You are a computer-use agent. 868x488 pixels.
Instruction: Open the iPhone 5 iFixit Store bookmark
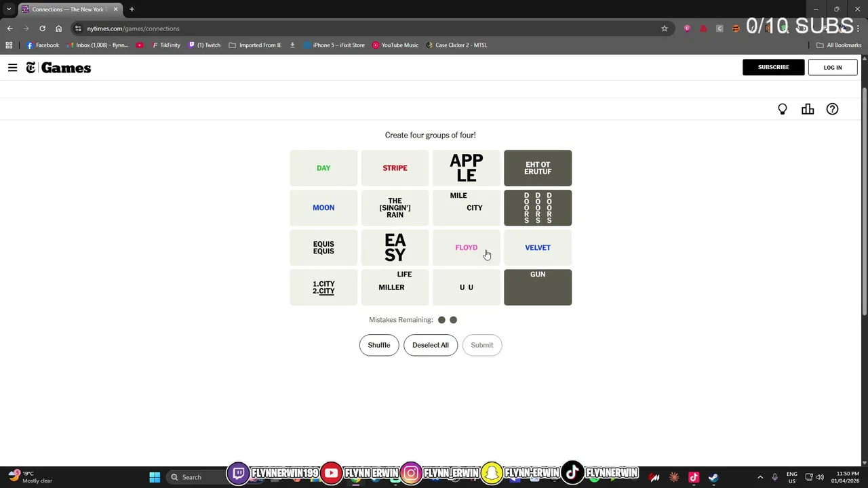pyautogui.click(x=334, y=45)
